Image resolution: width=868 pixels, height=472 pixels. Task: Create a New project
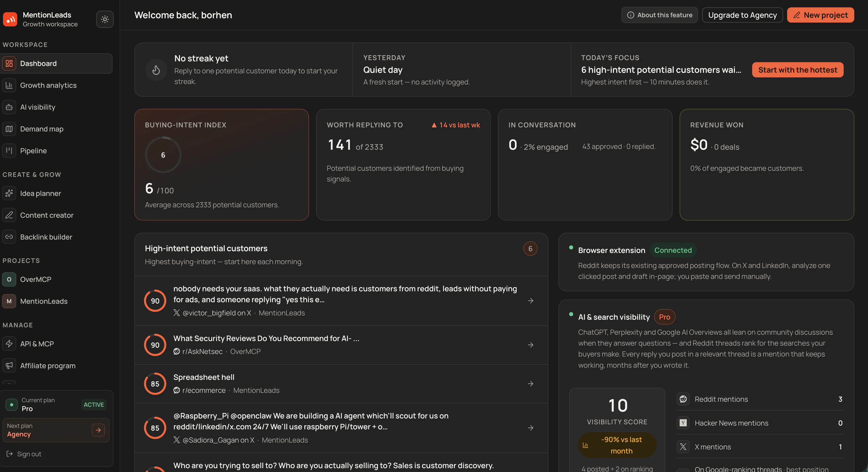pos(820,15)
